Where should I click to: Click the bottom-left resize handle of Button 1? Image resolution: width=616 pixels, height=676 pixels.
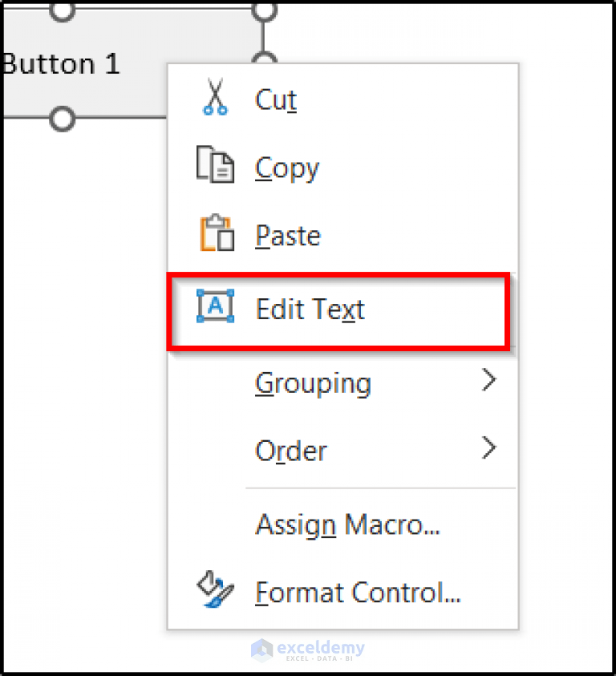pyautogui.click(x=60, y=119)
